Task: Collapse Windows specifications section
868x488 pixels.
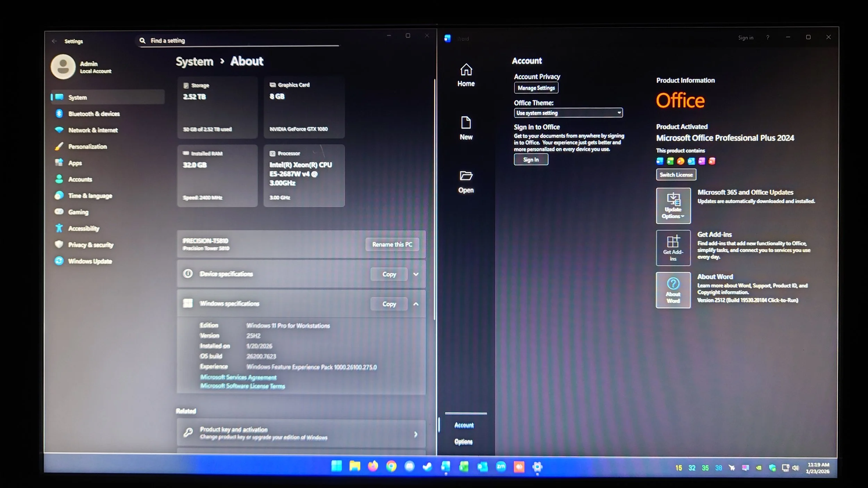Action: [x=416, y=304]
